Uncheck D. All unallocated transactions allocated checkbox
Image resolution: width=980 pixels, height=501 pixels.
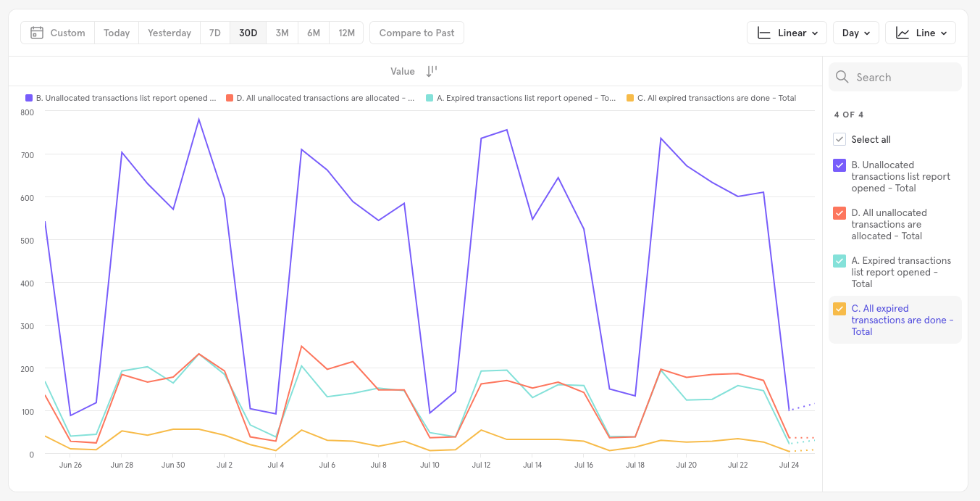coord(839,213)
